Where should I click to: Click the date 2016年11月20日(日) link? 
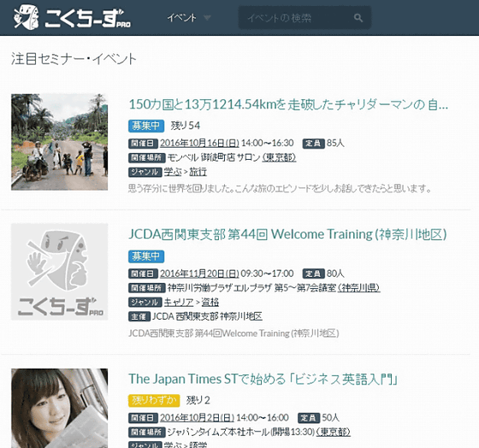click(199, 274)
